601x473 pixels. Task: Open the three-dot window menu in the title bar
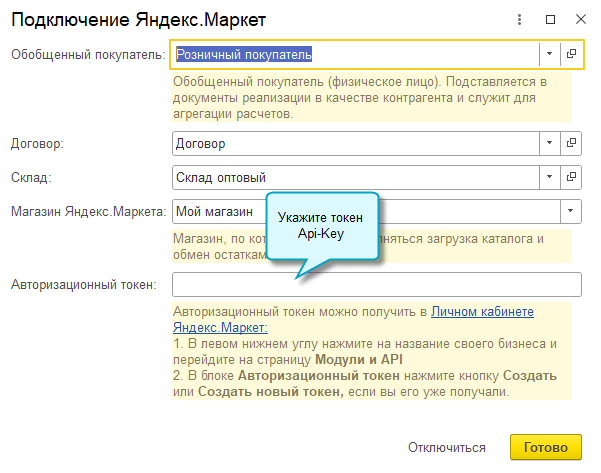point(518,19)
